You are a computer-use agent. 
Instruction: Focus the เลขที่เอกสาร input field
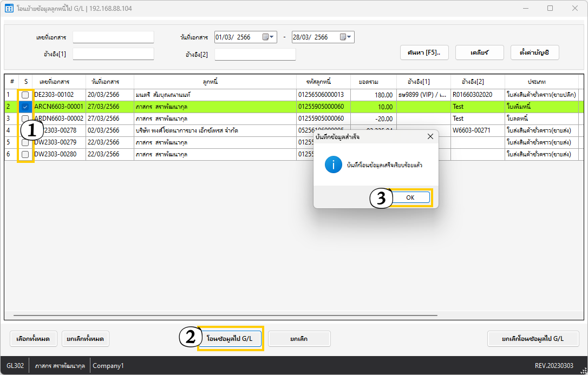(113, 37)
